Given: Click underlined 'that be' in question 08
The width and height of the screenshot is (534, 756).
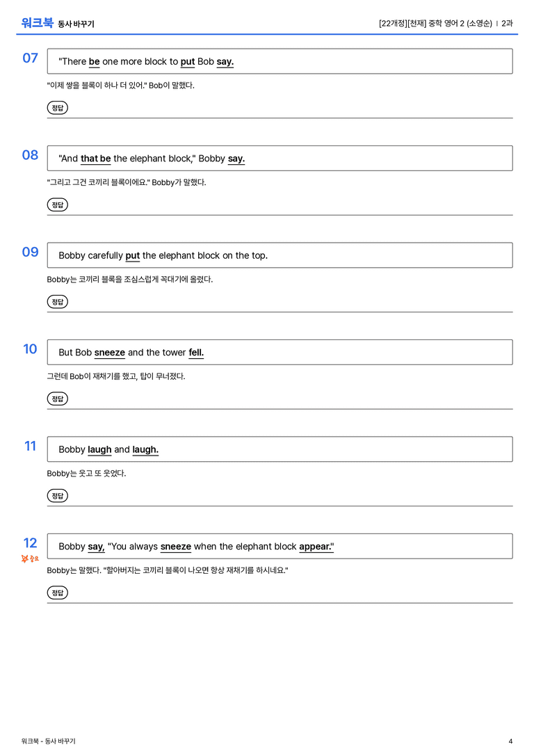Looking at the screenshot, I should pyautogui.click(x=95, y=159).
